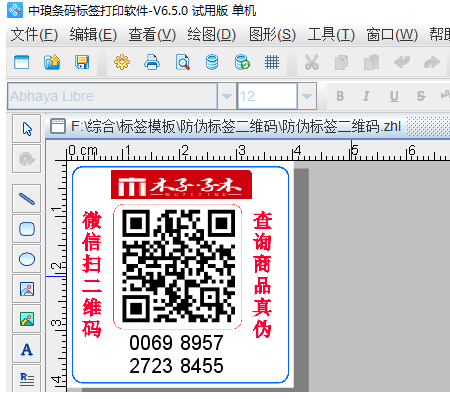Toggle the grid display icon

coord(272,62)
